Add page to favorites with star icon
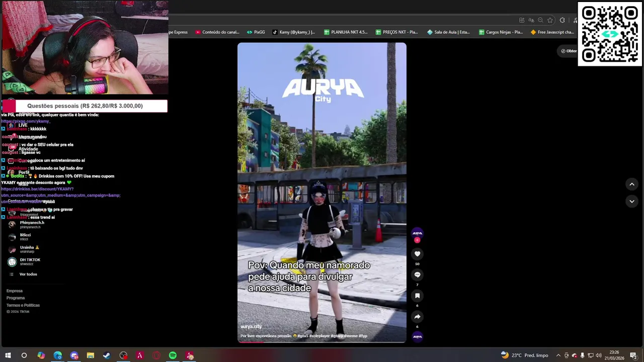 (550, 20)
